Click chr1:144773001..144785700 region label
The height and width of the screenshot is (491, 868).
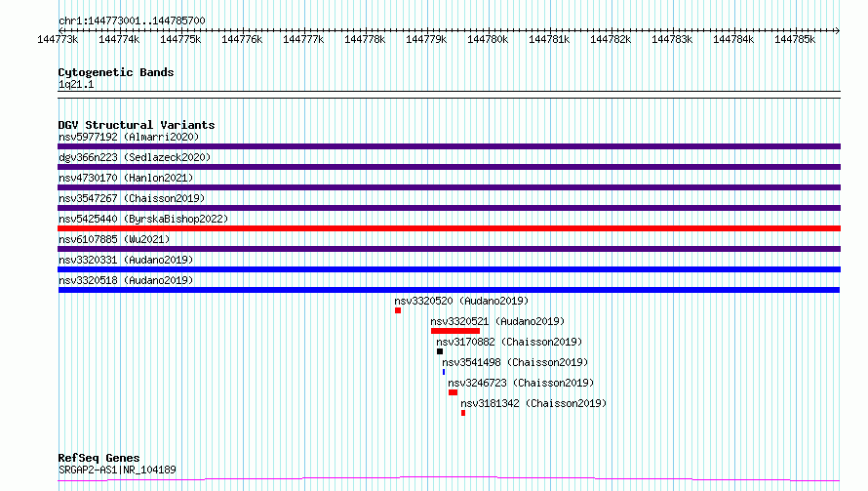point(132,21)
